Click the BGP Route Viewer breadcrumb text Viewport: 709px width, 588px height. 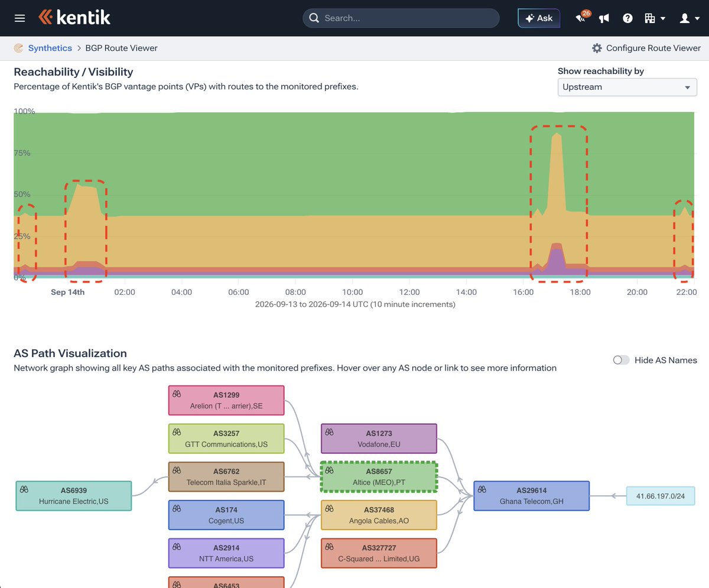(x=122, y=48)
